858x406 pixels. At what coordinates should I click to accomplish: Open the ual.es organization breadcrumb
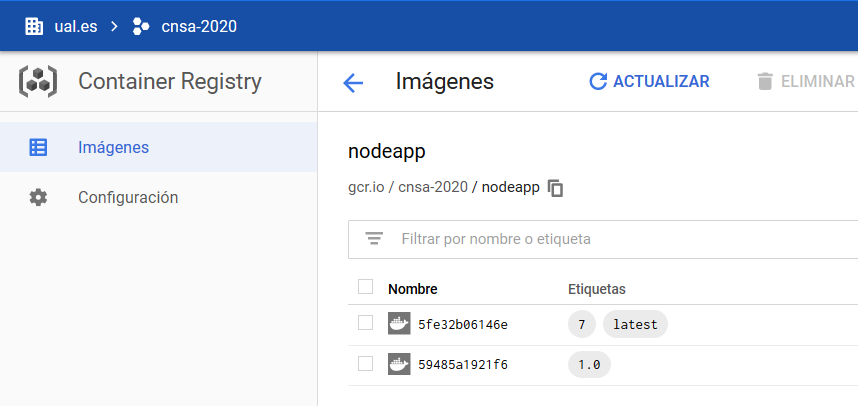pyautogui.click(x=76, y=26)
